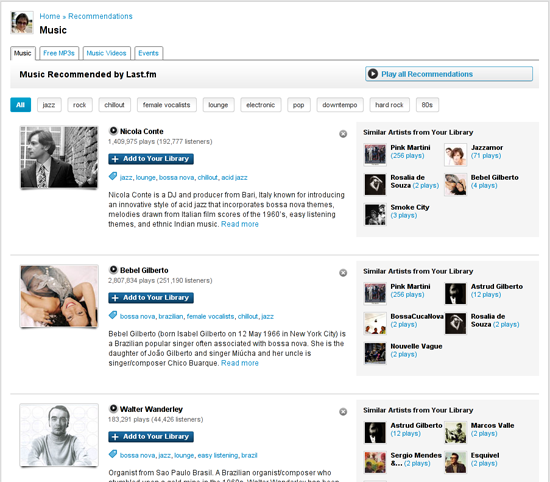Open Recommendations breadcrumb link
Viewport: 550px width, 482px height.
100,16
